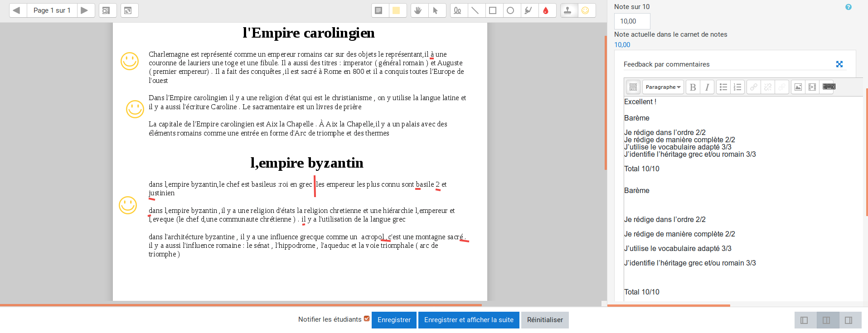Click the Réinitialiser button
The width and height of the screenshot is (868, 333).
[x=545, y=320]
